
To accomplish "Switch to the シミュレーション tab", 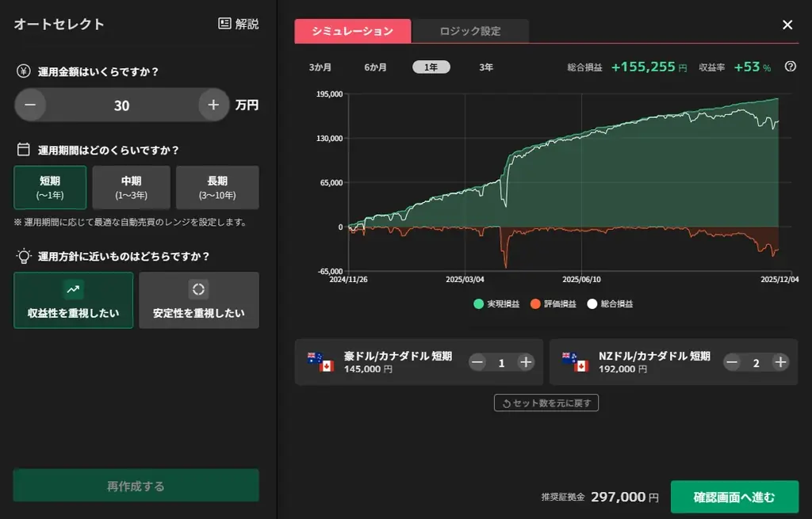I will coord(352,31).
